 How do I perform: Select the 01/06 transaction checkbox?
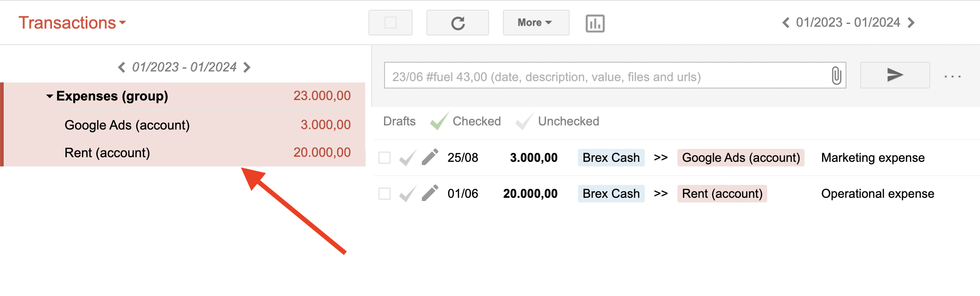385,193
